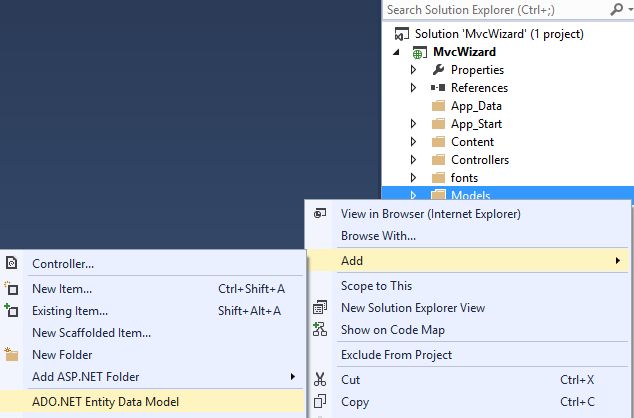
Task: Click the MvcWizard project globe icon
Action: (419, 53)
